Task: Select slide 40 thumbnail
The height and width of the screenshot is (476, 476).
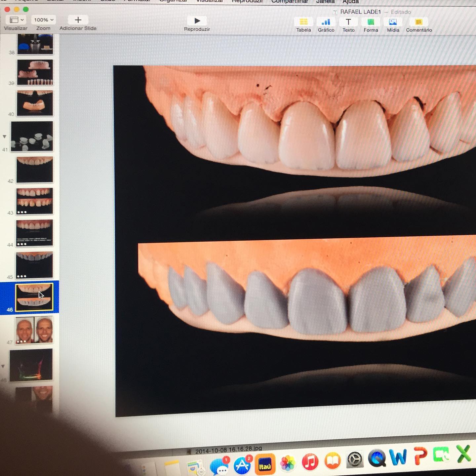Action: (35, 103)
